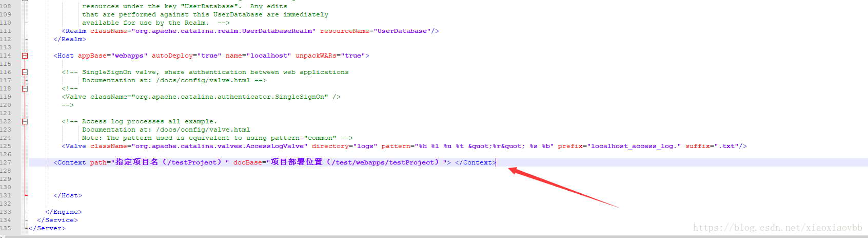
Task: Click the "</Server>" closing tag
Action: coord(47,228)
